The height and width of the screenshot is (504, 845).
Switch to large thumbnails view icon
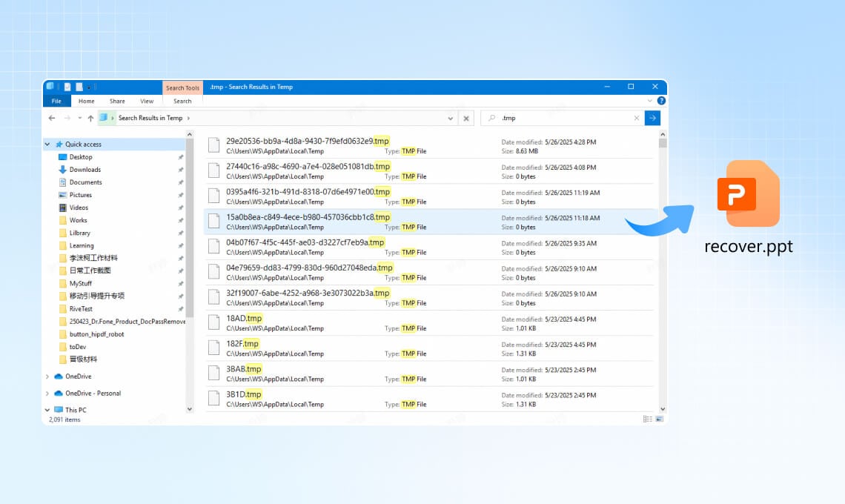(x=660, y=420)
